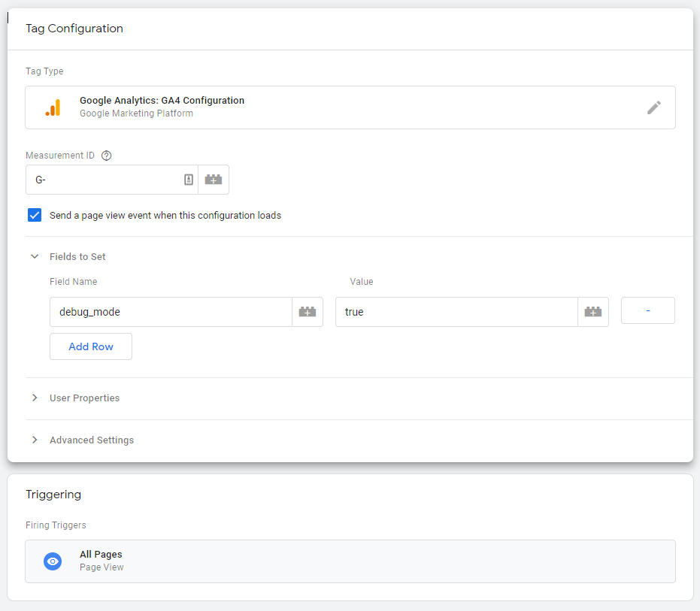Image resolution: width=700 pixels, height=611 pixels.
Task: Open variable picker beside Measurement ID field
Action: tap(214, 180)
